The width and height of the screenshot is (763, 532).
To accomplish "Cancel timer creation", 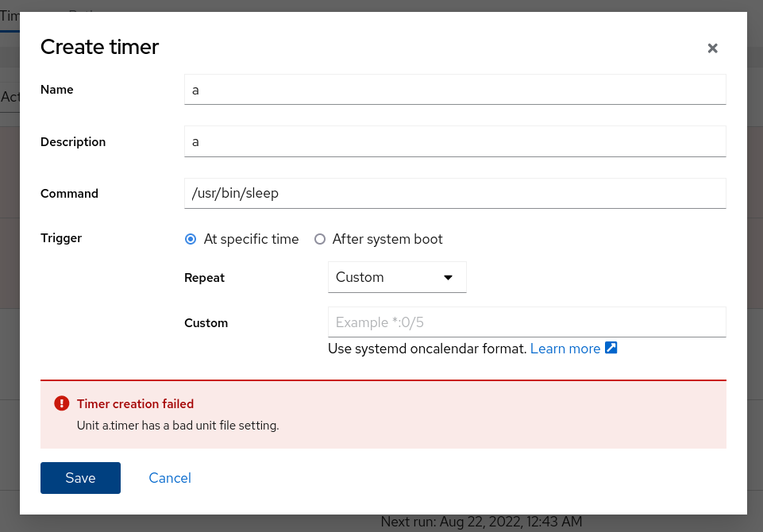I will click(x=170, y=478).
